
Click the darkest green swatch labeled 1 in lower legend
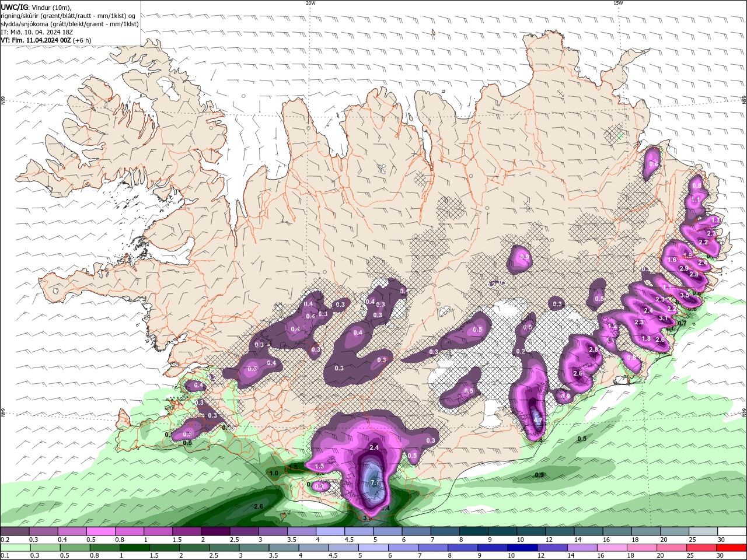click(x=135, y=548)
